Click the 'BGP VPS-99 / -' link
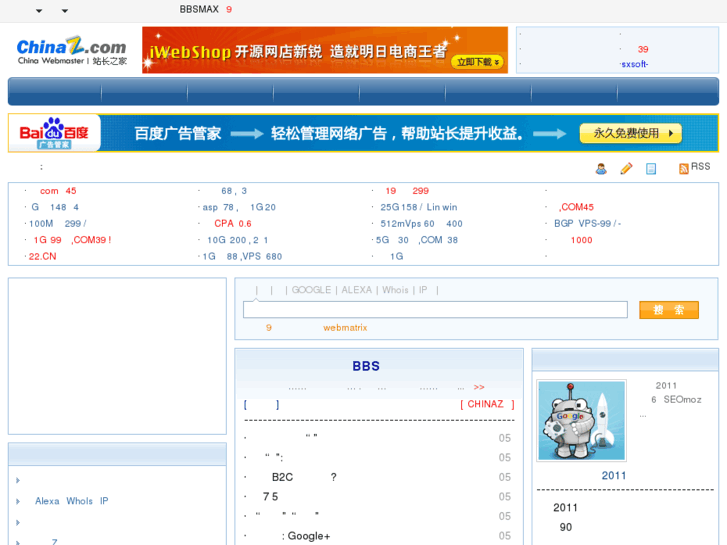Image resolution: width=727 pixels, height=545 pixels. pyautogui.click(x=587, y=224)
